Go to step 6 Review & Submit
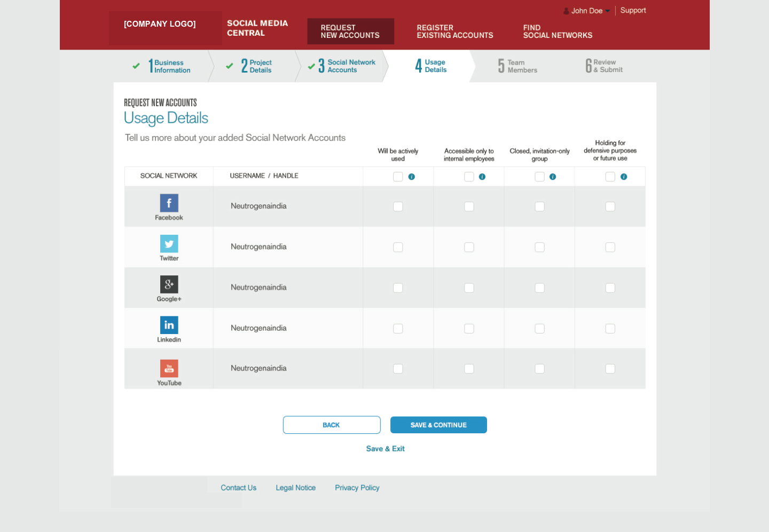 (604, 66)
